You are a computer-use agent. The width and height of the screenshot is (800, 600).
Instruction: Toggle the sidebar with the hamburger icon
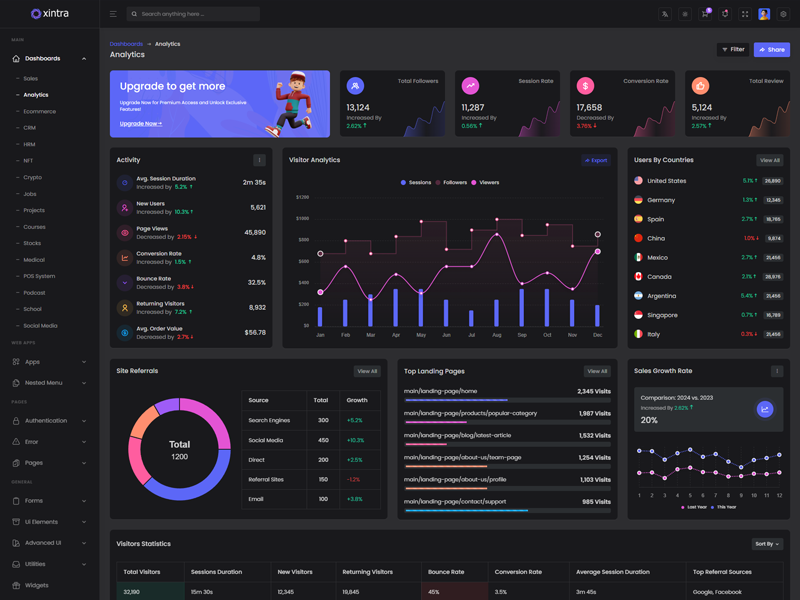pyautogui.click(x=113, y=14)
